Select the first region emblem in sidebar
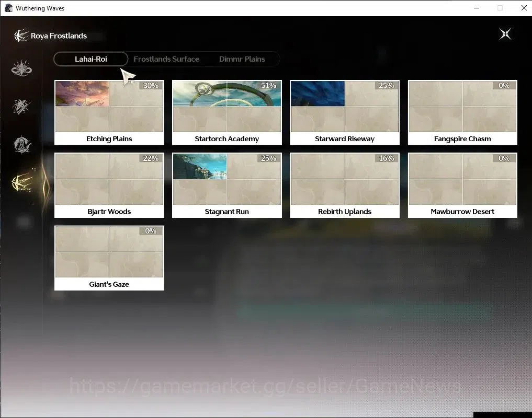The image size is (532, 418). pos(21,67)
